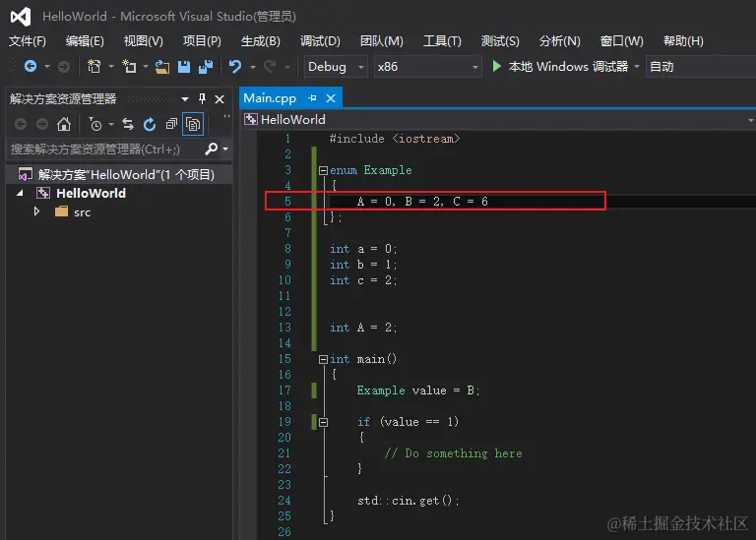Image resolution: width=756 pixels, height=540 pixels.
Task: Open the 调试(D) menu
Action: point(320,41)
